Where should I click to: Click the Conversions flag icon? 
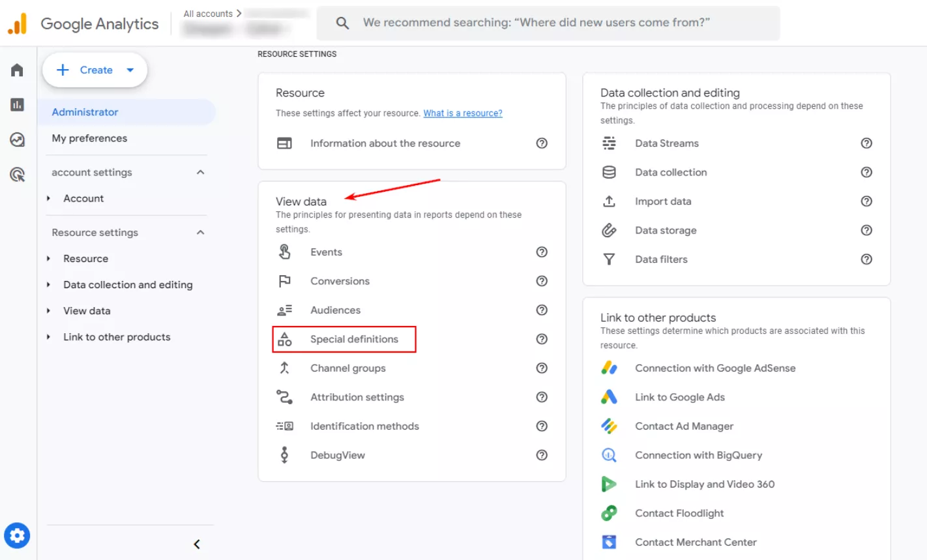[x=284, y=281]
